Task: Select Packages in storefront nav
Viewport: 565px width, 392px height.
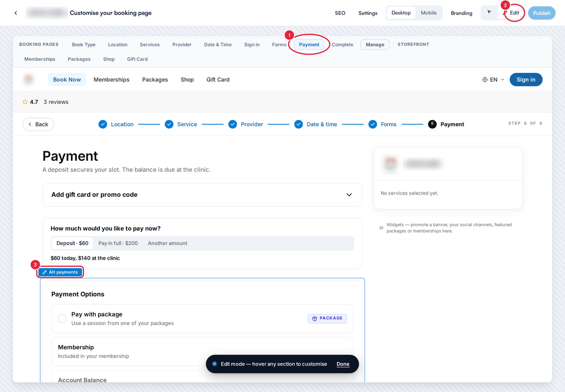Action: pyautogui.click(x=155, y=79)
